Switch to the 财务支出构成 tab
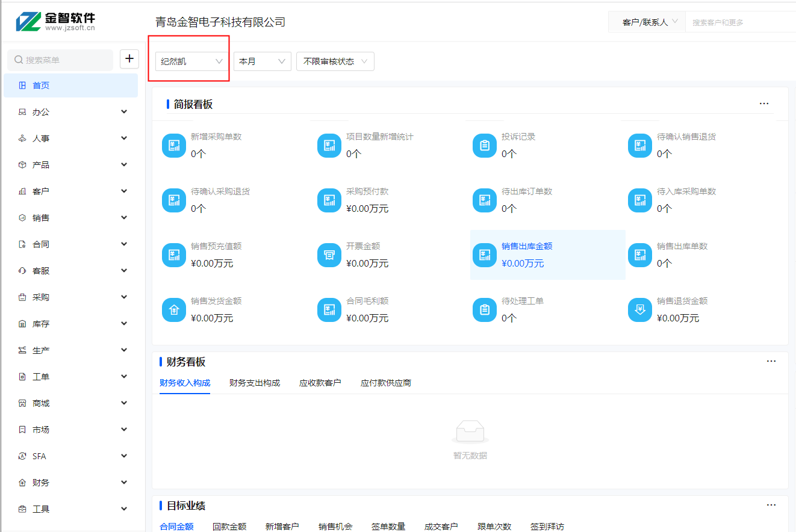This screenshot has height=532, width=796. click(255, 383)
